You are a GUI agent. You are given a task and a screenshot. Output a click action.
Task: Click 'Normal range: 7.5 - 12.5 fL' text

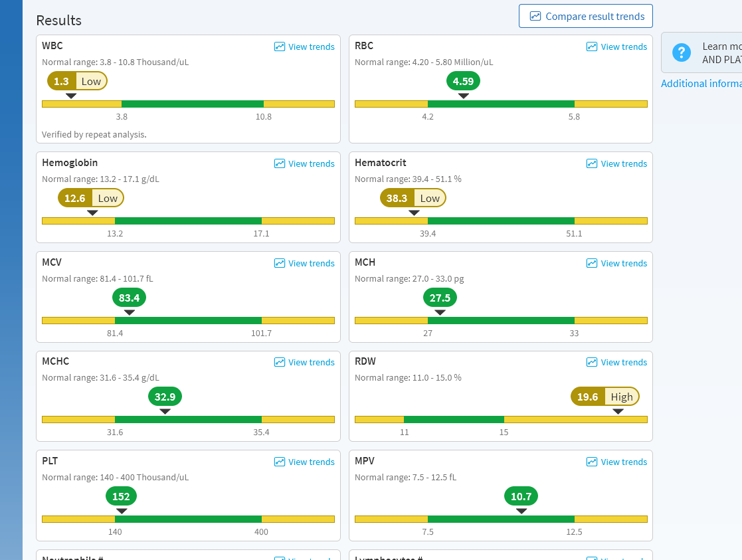click(x=406, y=477)
